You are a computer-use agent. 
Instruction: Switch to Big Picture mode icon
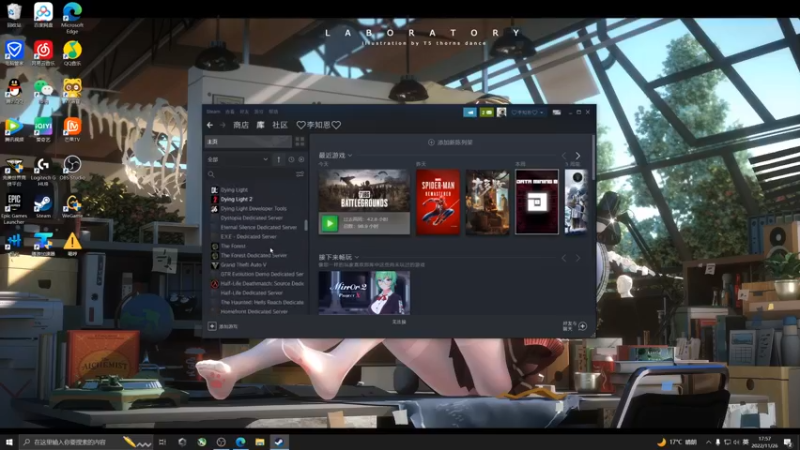coord(557,112)
